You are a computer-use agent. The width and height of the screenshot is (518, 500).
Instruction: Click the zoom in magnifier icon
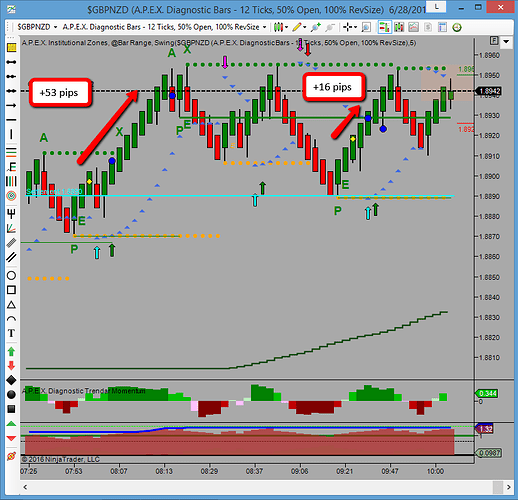(366, 27)
